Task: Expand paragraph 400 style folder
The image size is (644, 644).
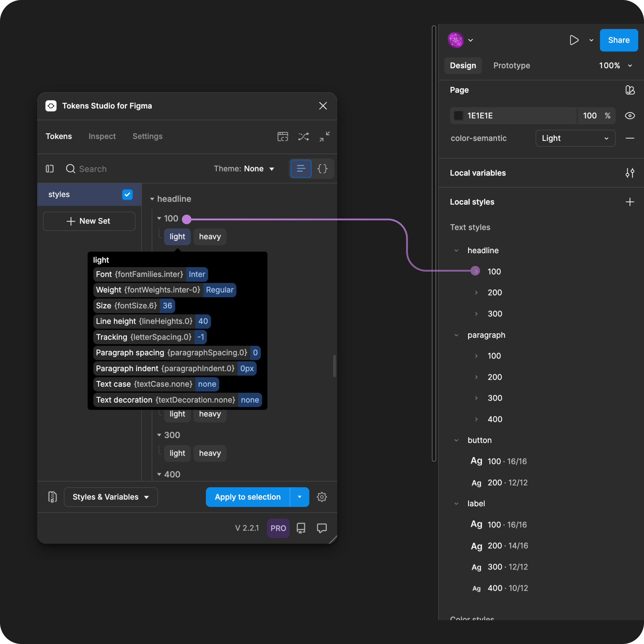Action: pyautogui.click(x=476, y=419)
